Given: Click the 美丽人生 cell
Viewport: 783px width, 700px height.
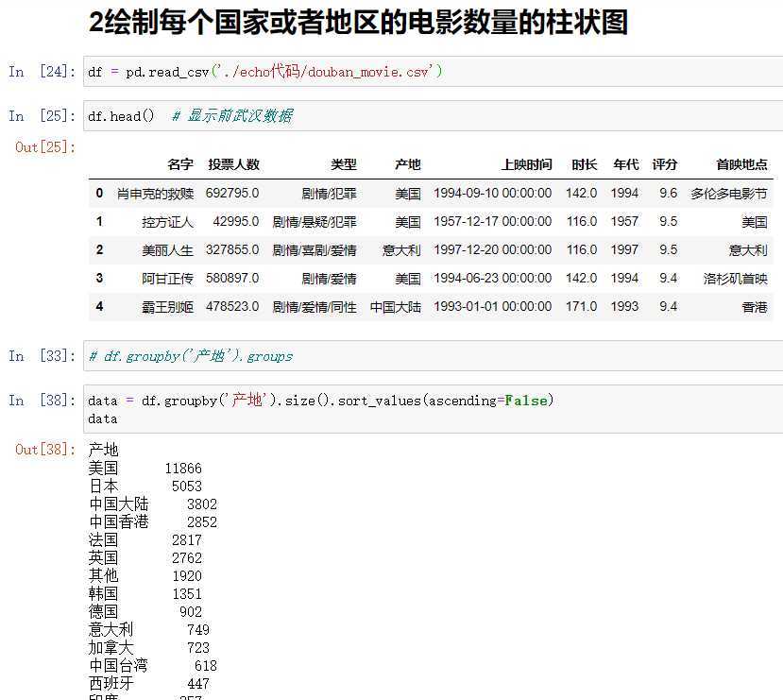Looking at the screenshot, I should tap(167, 249).
